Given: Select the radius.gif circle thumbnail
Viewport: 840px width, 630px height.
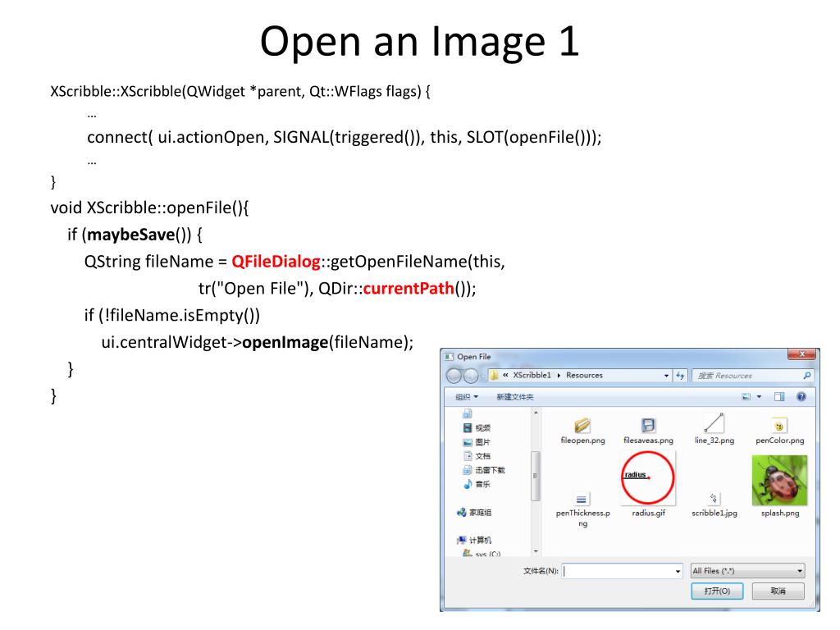Looking at the screenshot, I should coord(648,478).
